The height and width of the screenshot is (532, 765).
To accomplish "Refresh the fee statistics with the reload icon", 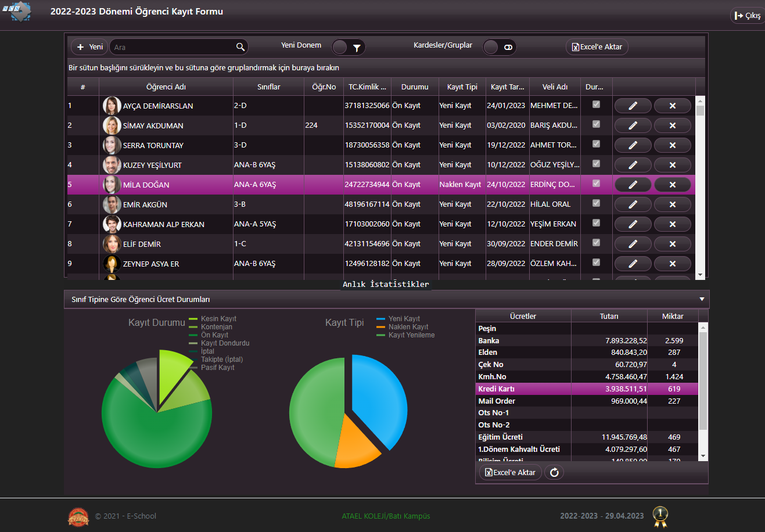I will tap(554, 472).
